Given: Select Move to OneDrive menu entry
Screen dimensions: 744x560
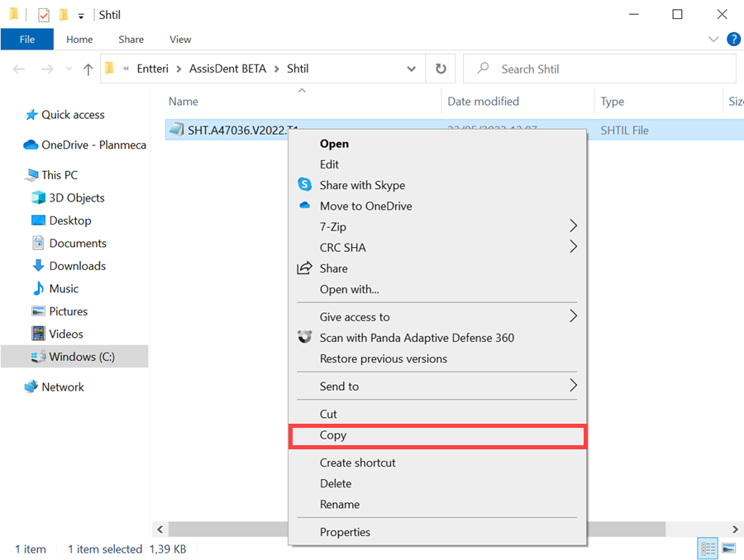Looking at the screenshot, I should [x=437, y=206].
